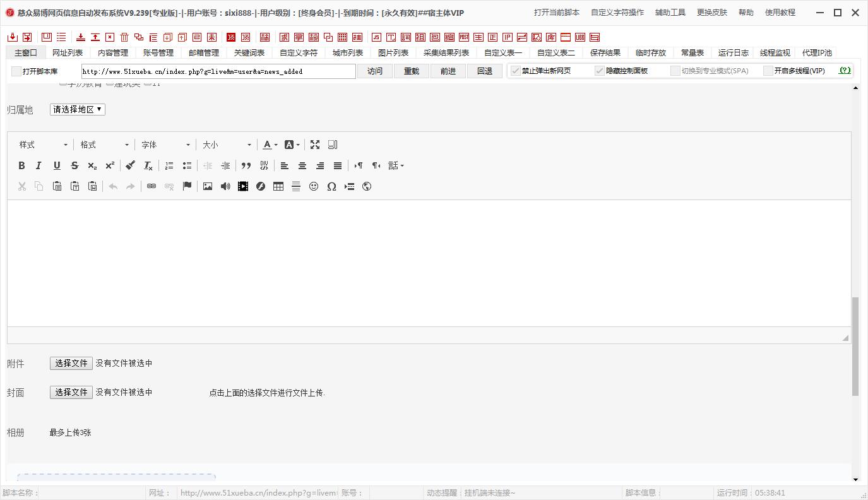
Task: Insert a video clip
Action: pos(243,186)
